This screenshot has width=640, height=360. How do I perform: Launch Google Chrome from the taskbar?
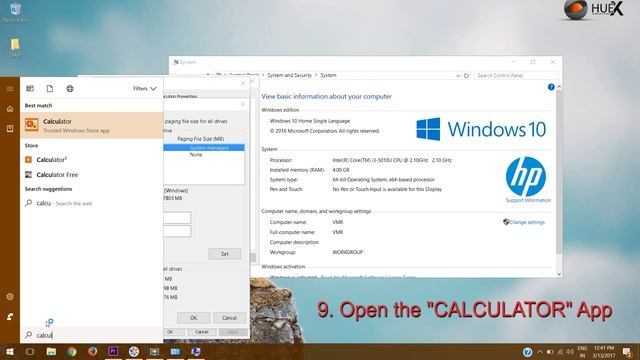(x=72, y=351)
